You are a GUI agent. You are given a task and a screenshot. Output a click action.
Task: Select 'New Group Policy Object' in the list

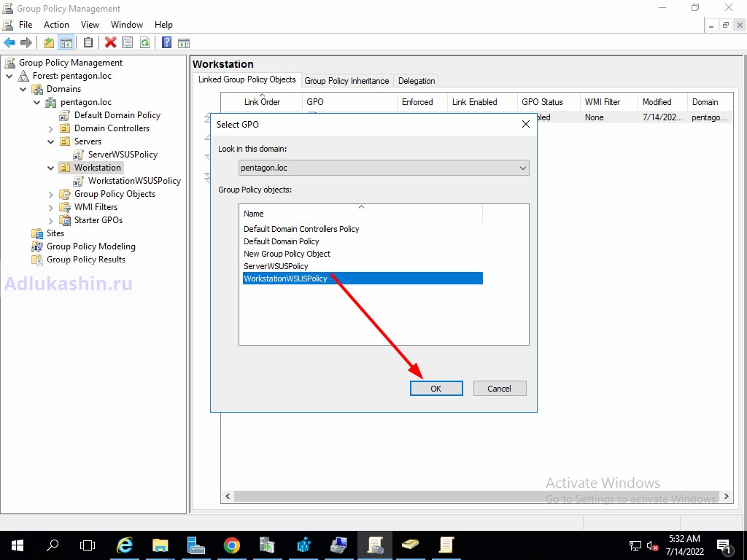coord(287,254)
